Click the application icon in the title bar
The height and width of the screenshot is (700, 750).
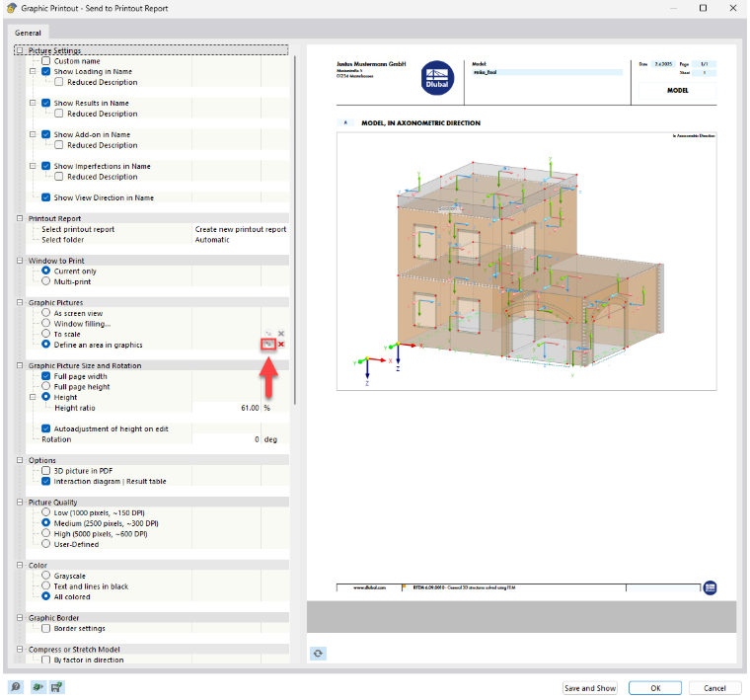12,8
